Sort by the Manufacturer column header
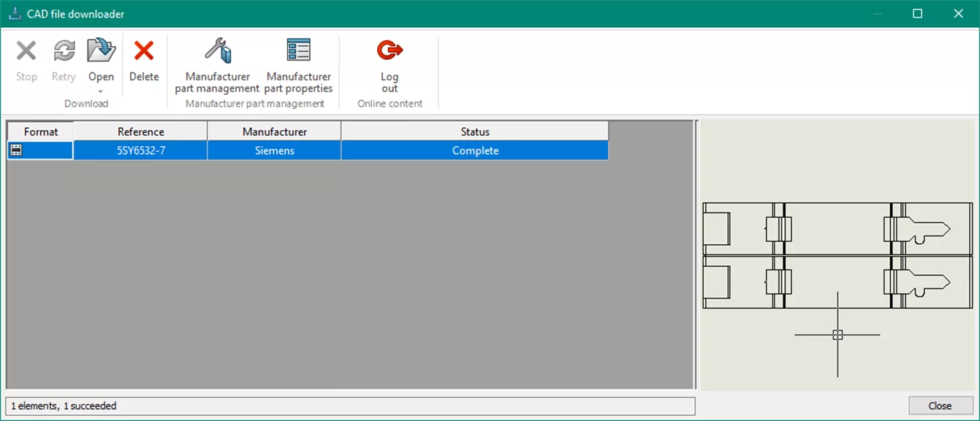This screenshot has height=421, width=980. coord(273,132)
